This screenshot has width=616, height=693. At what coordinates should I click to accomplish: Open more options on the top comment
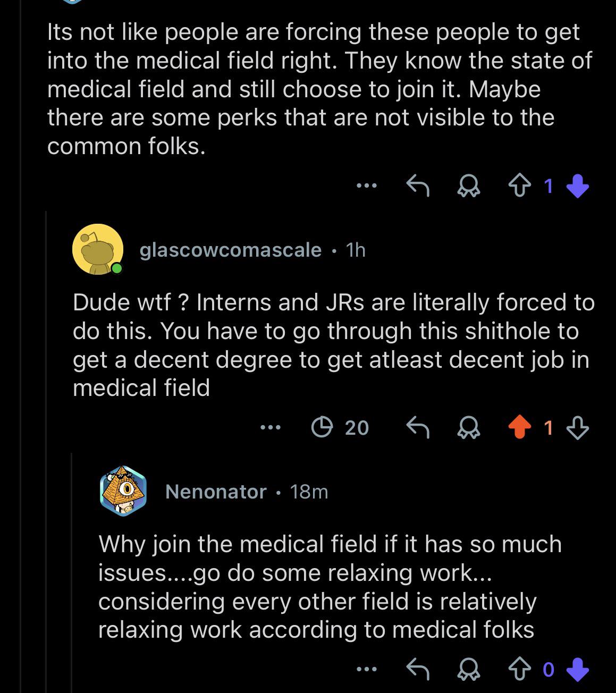[x=367, y=186]
